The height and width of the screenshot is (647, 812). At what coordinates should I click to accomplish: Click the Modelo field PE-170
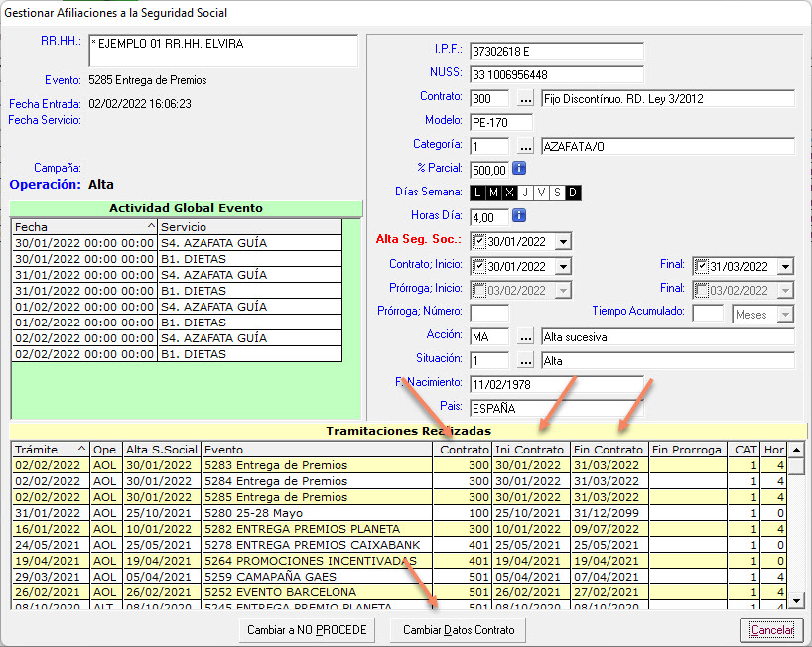pyautogui.click(x=501, y=122)
